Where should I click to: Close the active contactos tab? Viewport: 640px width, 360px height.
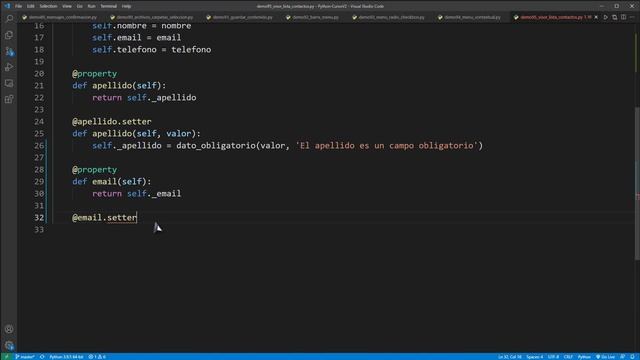(596, 17)
